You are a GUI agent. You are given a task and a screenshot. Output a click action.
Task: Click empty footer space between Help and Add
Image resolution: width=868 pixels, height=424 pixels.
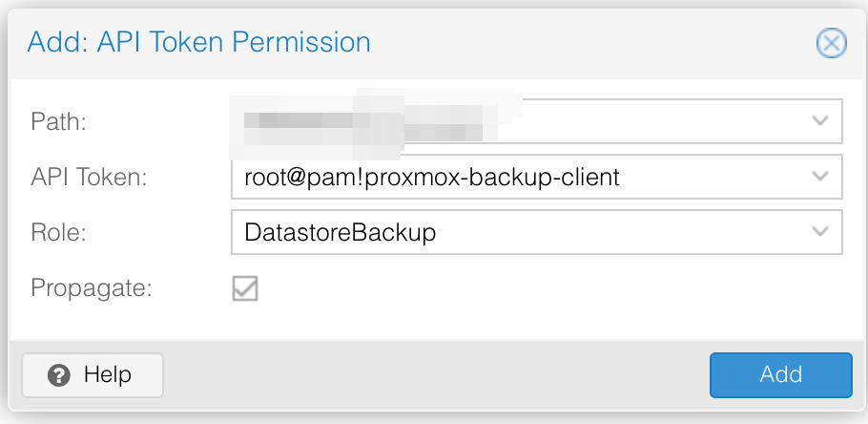click(x=436, y=375)
